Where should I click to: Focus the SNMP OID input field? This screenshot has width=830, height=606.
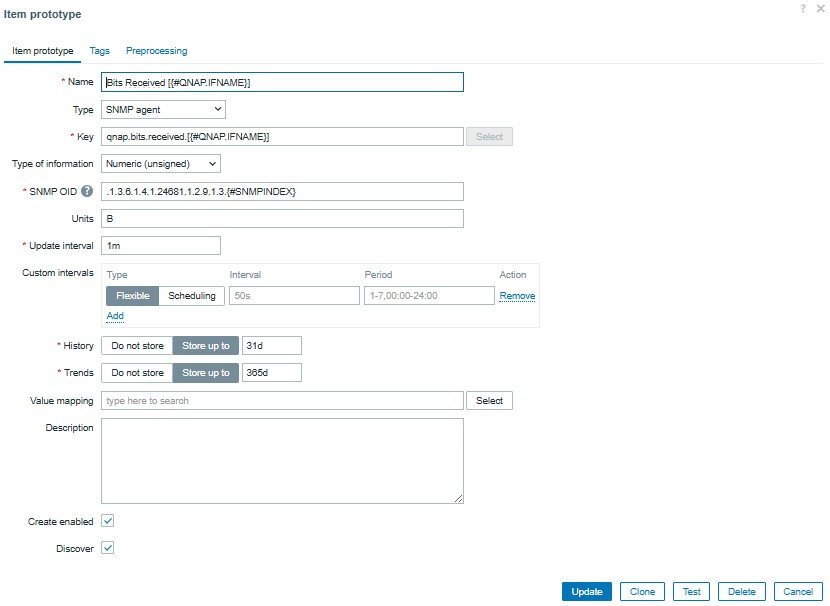pos(282,191)
